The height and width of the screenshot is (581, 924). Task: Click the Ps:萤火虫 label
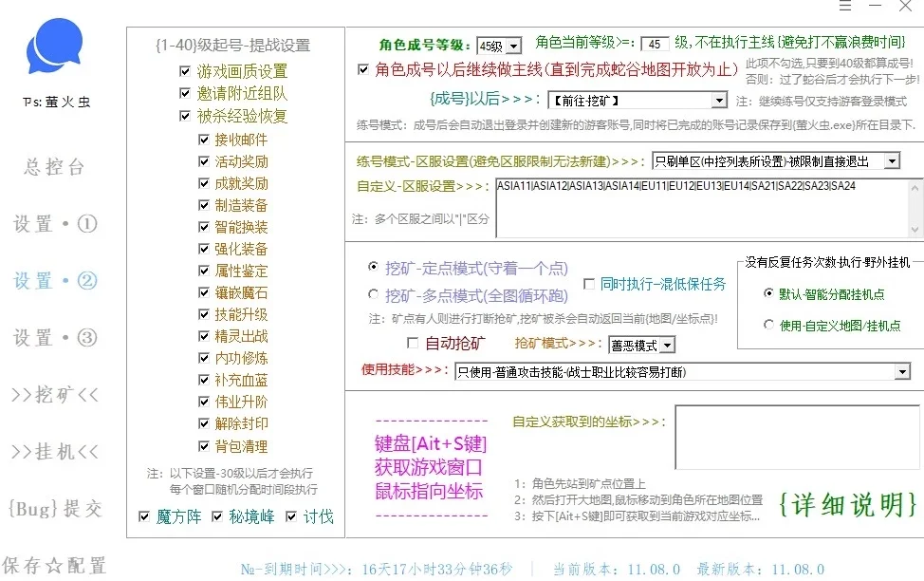coord(57,102)
